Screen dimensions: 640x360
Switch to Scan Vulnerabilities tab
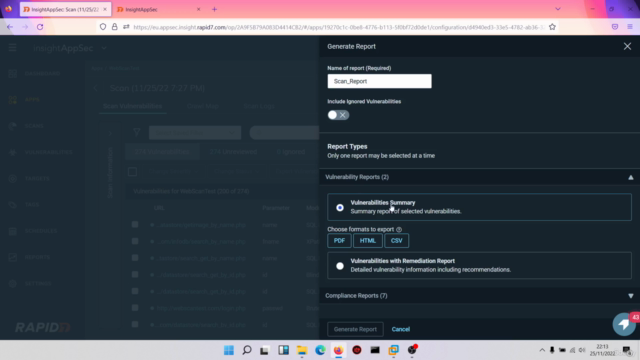click(132, 106)
